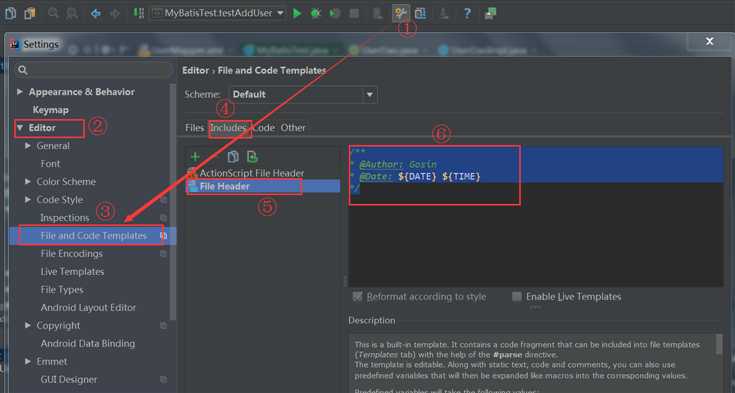Open Replace using the toolbar icon
Viewport: 735px width, 393px height.
coord(72,13)
